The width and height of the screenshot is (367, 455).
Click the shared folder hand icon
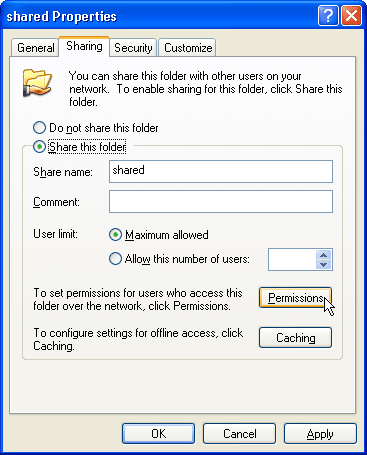pos(37,83)
